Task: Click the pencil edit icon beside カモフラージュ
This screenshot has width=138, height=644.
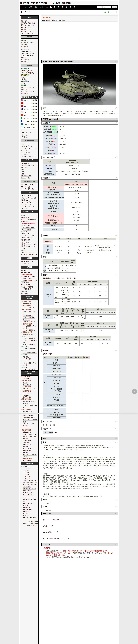Action: point(53,421)
